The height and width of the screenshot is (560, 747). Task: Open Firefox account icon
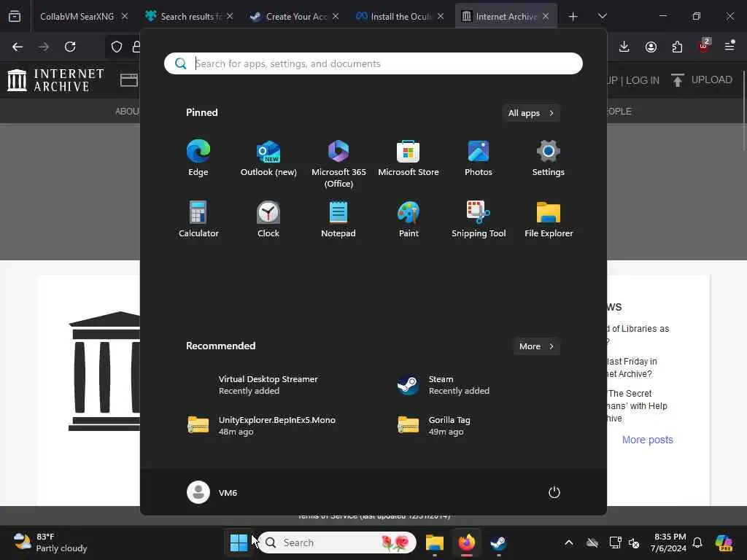click(x=651, y=47)
